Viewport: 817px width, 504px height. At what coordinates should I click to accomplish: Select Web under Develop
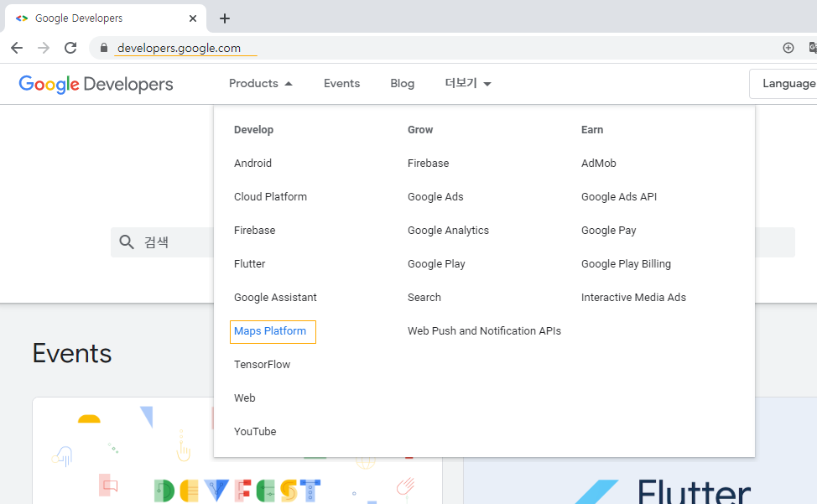(244, 398)
